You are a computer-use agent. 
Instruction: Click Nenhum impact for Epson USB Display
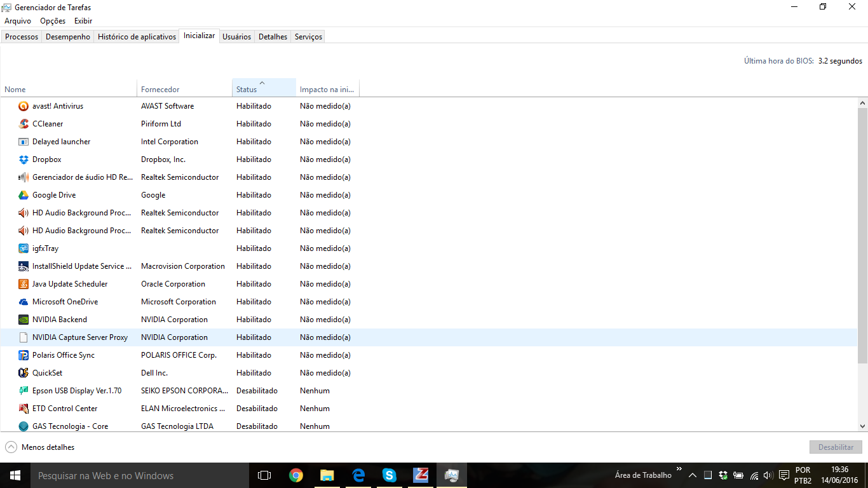point(315,391)
